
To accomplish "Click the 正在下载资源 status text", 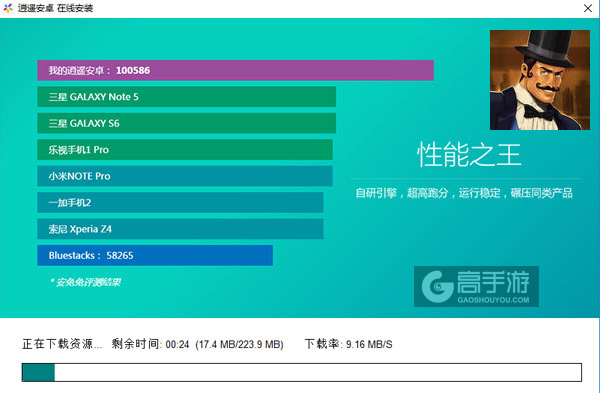I will tap(62, 344).
